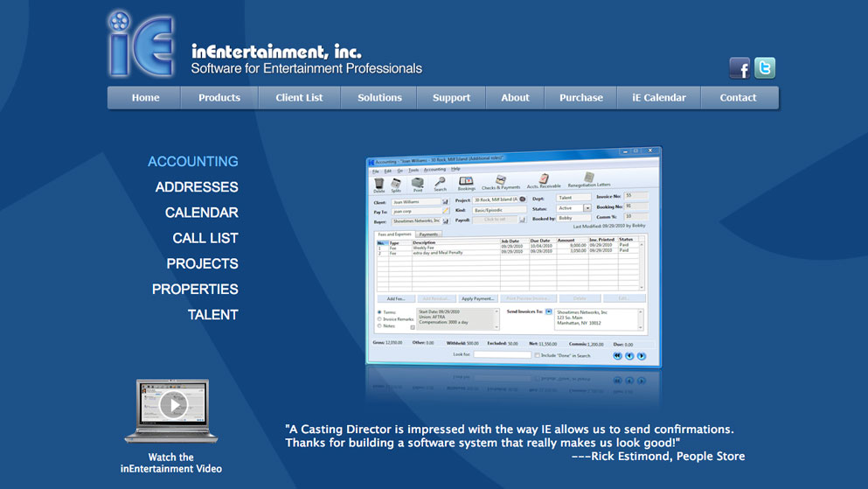Select the extra day and Meal Penalty row
Screen dimensions: 868x489
pyautogui.click(x=508, y=251)
